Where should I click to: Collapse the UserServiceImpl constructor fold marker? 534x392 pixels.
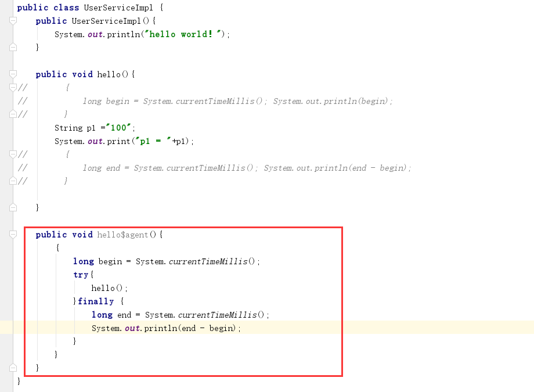[13, 21]
